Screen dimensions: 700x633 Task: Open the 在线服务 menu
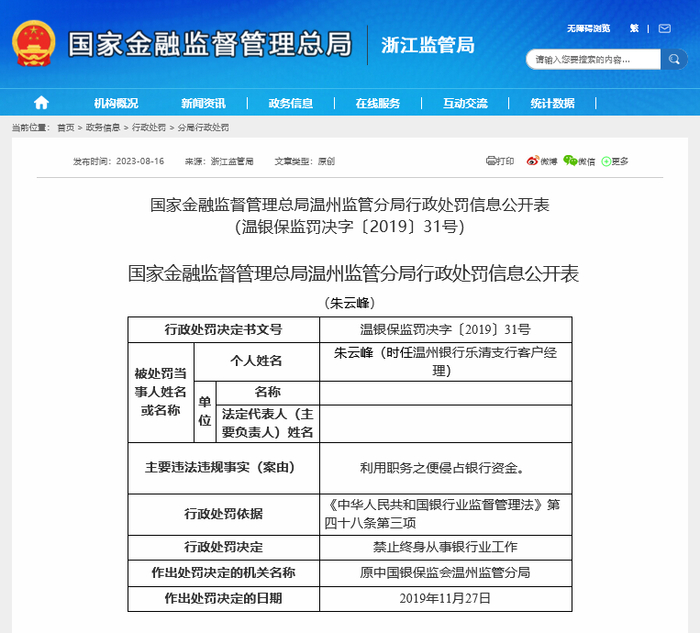tap(378, 103)
